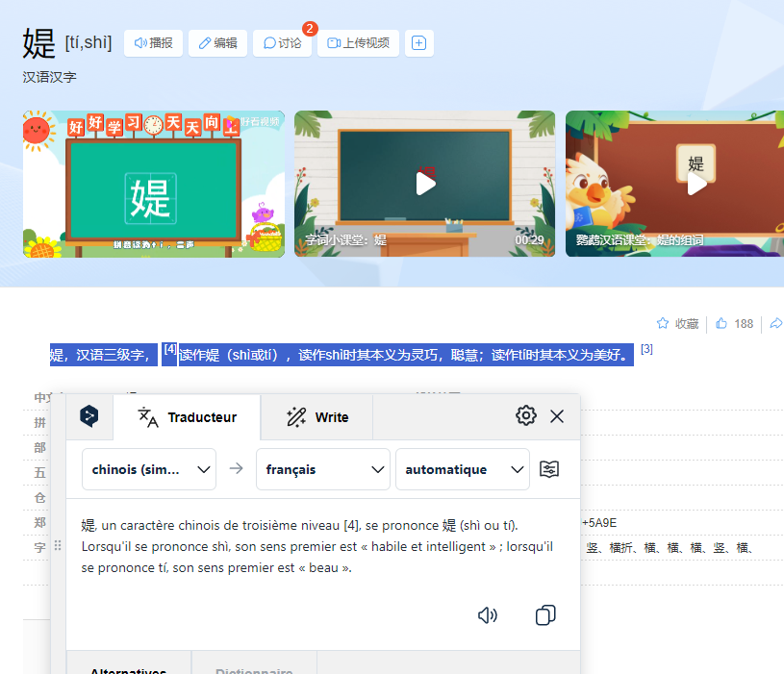784x674 pixels.
Task: Click the thumbs-up like icon
Action: (721, 324)
